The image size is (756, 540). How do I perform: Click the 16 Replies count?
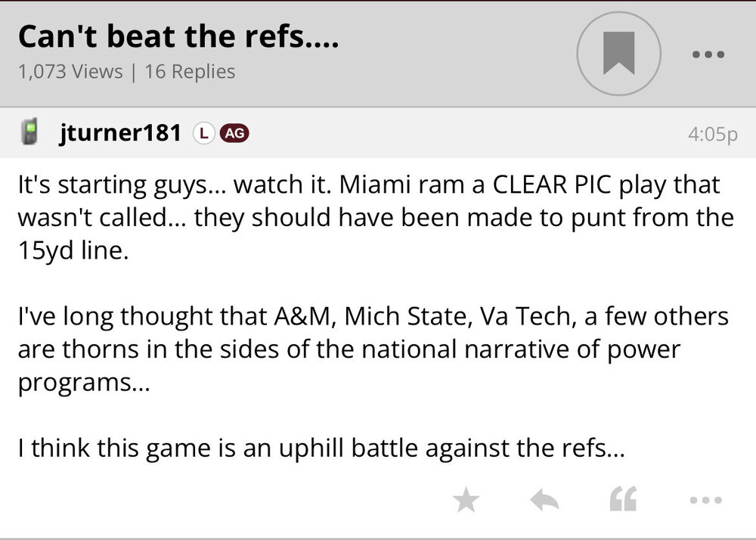click(190, 72)
